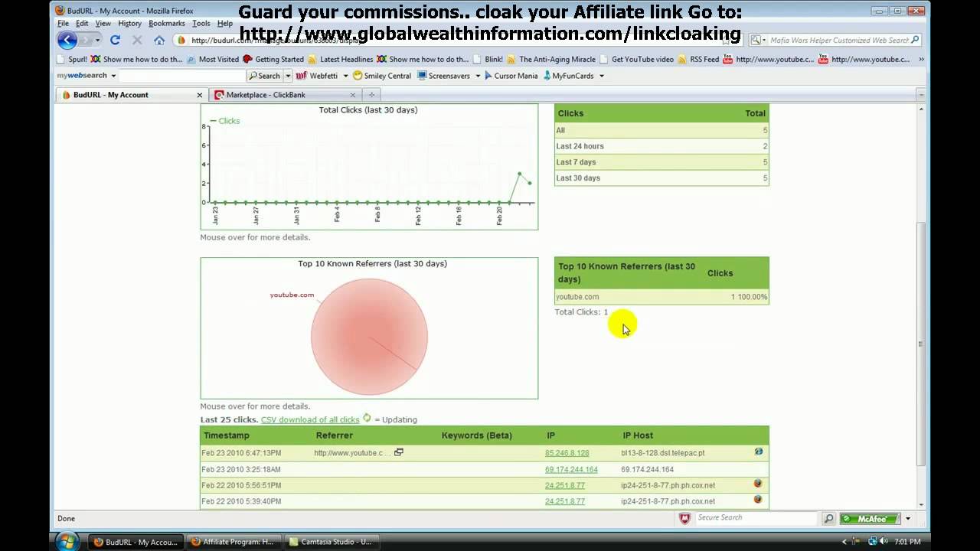This screenshot has height=551, width=980.
Task: Click the pink youtube.com pie chart
Action: click(369, 337)
